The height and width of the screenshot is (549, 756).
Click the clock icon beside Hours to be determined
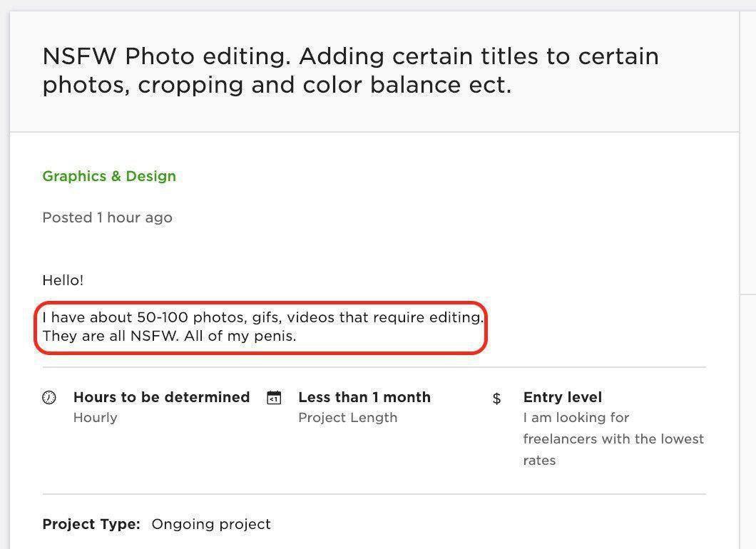point(49,398)
